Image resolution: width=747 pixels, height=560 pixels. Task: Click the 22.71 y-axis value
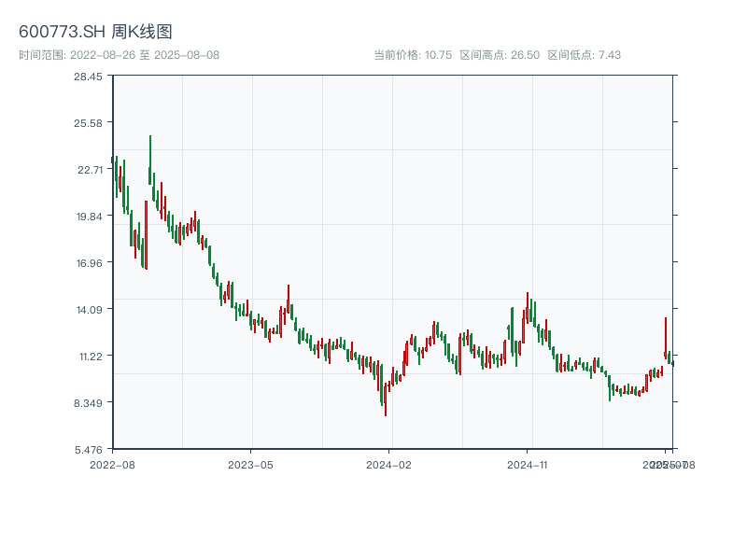pos(90,170)
